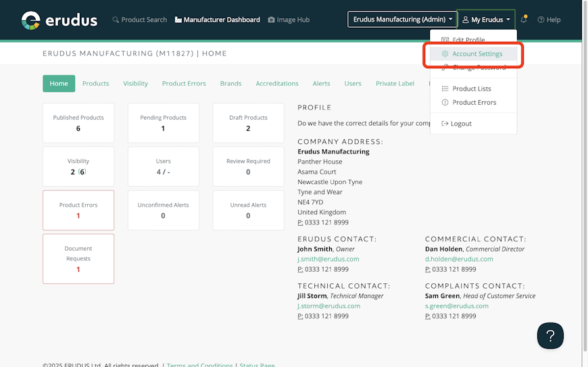Toggle the My Erudus dropdown menu

(486, 19)
